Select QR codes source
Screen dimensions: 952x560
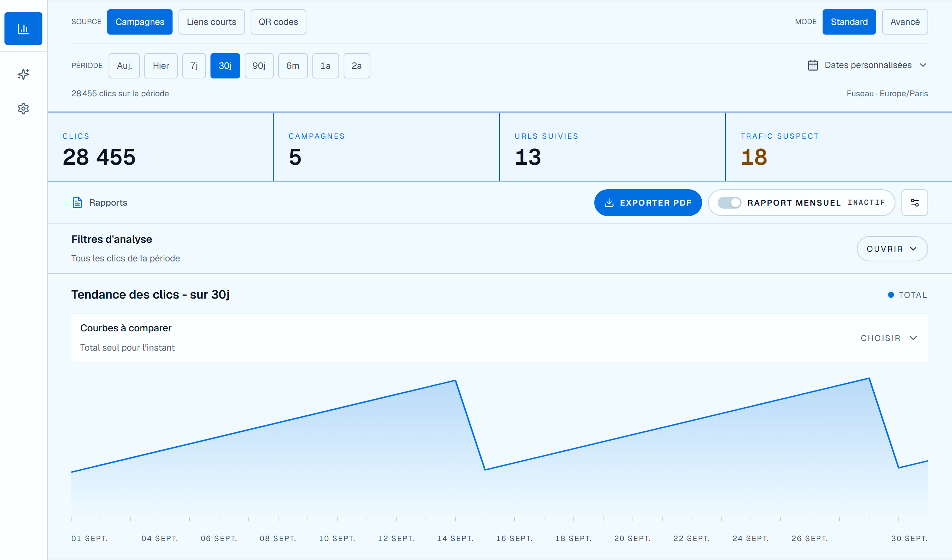coord(279,22)
